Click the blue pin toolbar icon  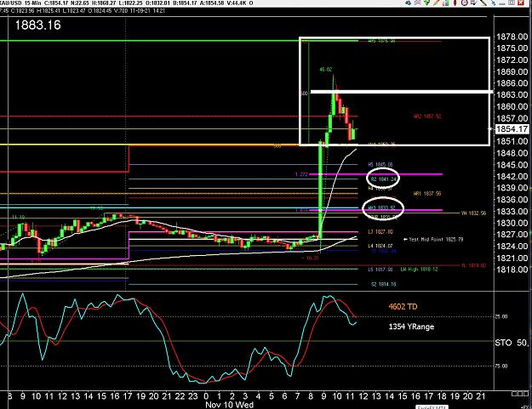tap(493, 3)
